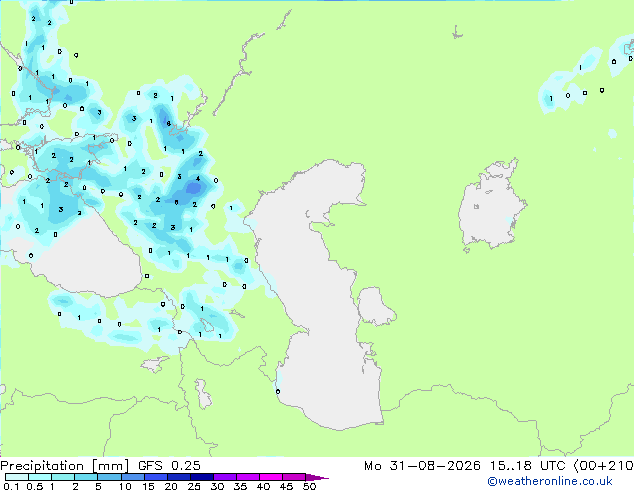The width and height of the screenshot is (634, 490).
Task: Choose the 10–15 mm legend color swatch
Action: pos(132,477)
